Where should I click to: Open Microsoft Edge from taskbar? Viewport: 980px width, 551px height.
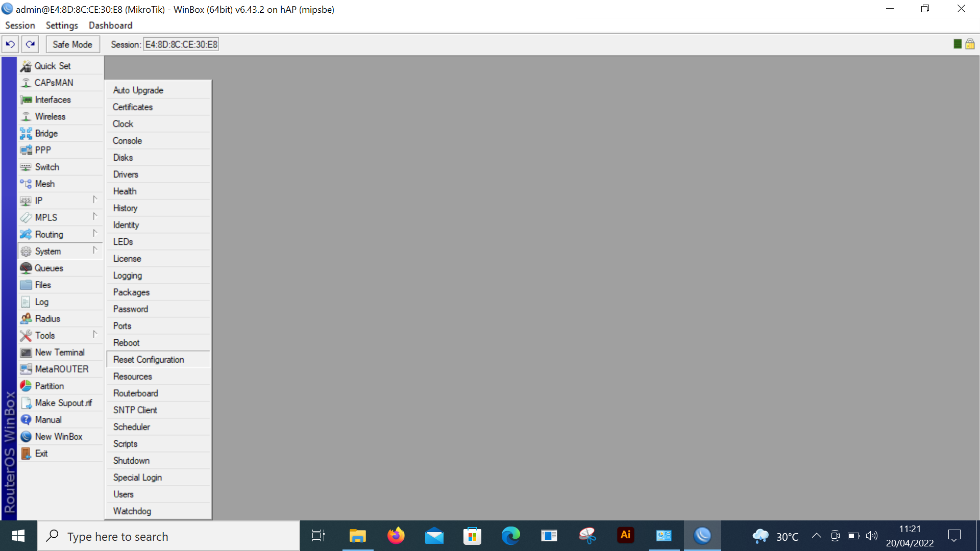pyautogui.click(x=511, y=536)
